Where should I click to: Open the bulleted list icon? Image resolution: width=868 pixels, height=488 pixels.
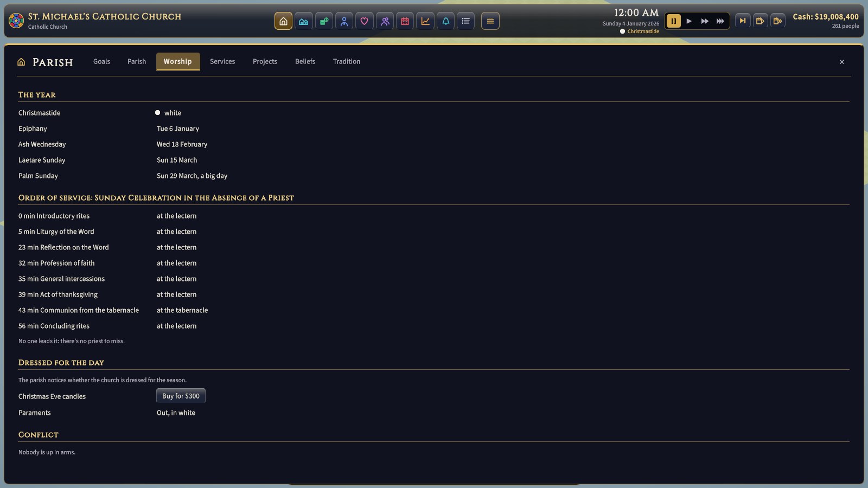click(x=466, y=21)
